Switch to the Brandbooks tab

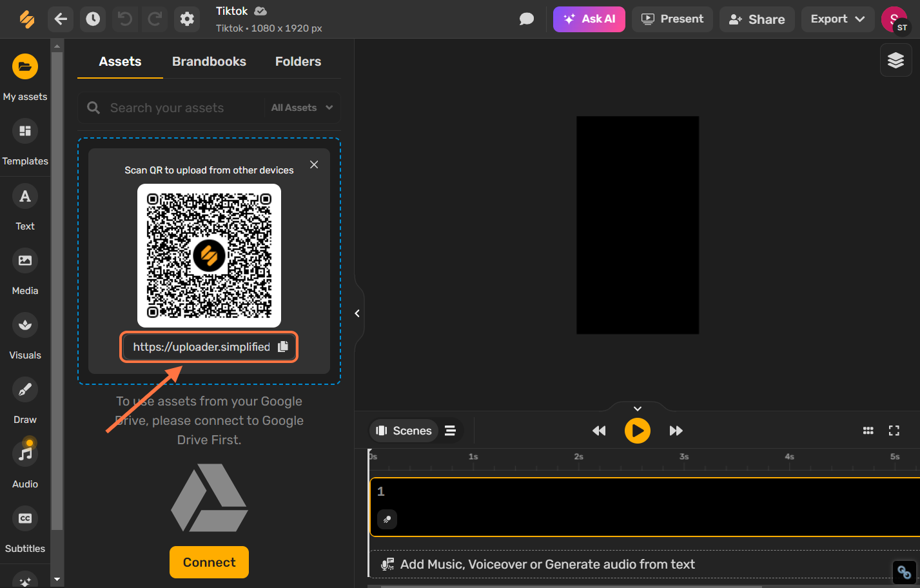click(x=209, y=61)
